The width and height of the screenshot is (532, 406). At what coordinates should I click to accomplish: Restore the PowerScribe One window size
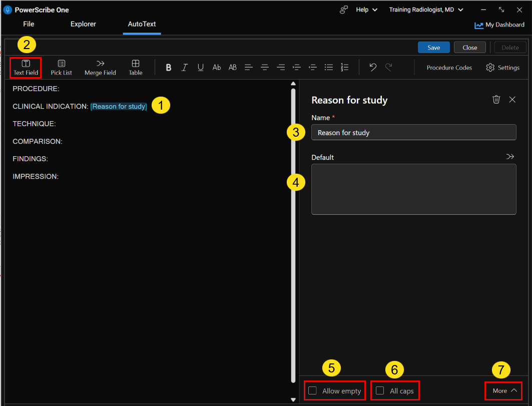(501, 10)
